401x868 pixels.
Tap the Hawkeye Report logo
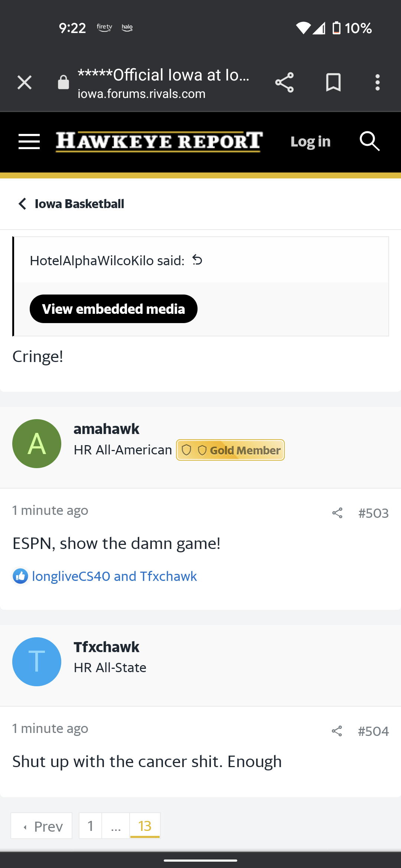pos(159,141)
